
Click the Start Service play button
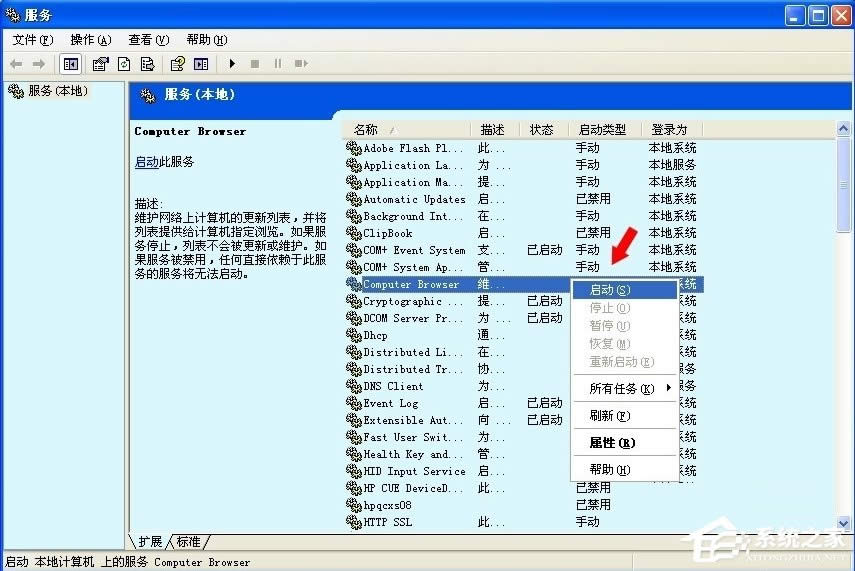pyautogui.click(x=232, y=64)
